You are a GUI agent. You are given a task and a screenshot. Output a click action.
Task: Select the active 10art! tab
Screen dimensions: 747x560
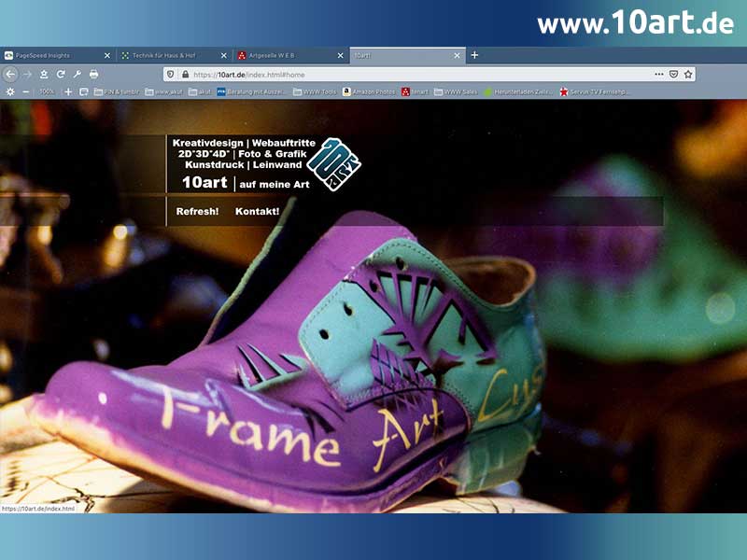407,56
